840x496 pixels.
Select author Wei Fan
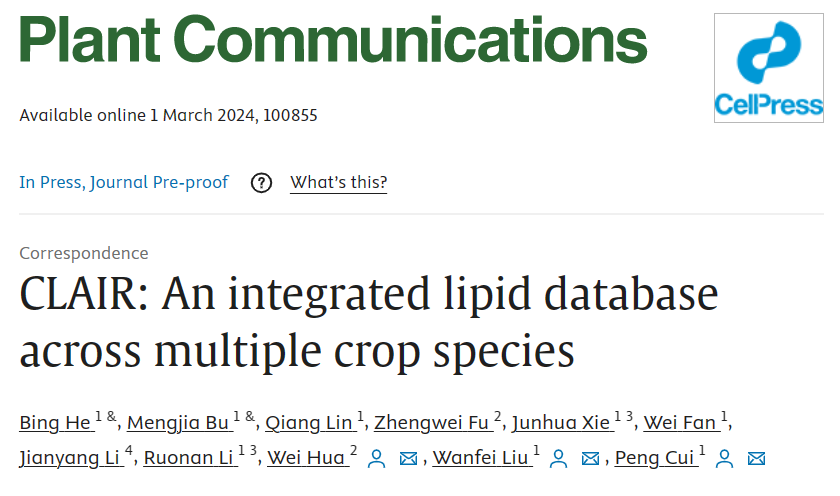click(680, 423)
